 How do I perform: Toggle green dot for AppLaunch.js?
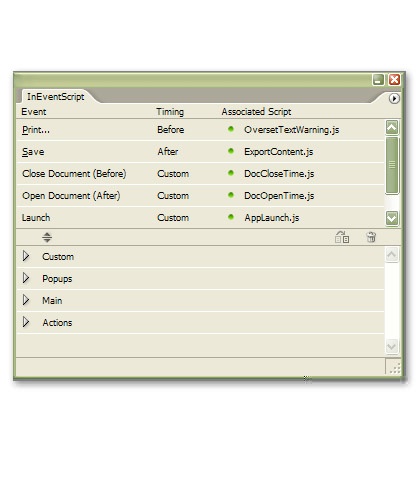pyautogui.click(x=231, y=217)
